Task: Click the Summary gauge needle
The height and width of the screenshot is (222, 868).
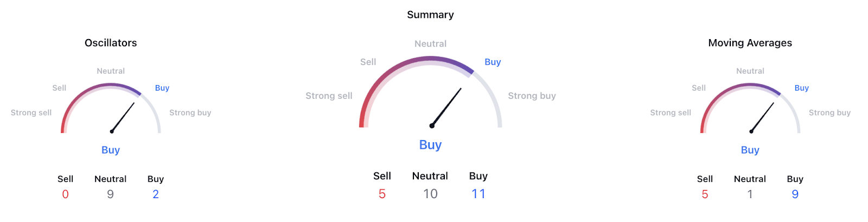Action: click(x=446, y=107)
